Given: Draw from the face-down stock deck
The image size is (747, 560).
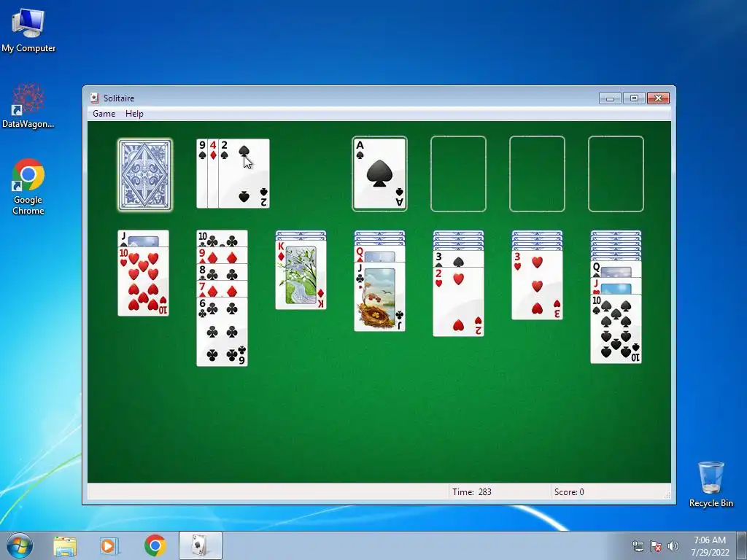Looking at the screenshot, I should [145, 174].
